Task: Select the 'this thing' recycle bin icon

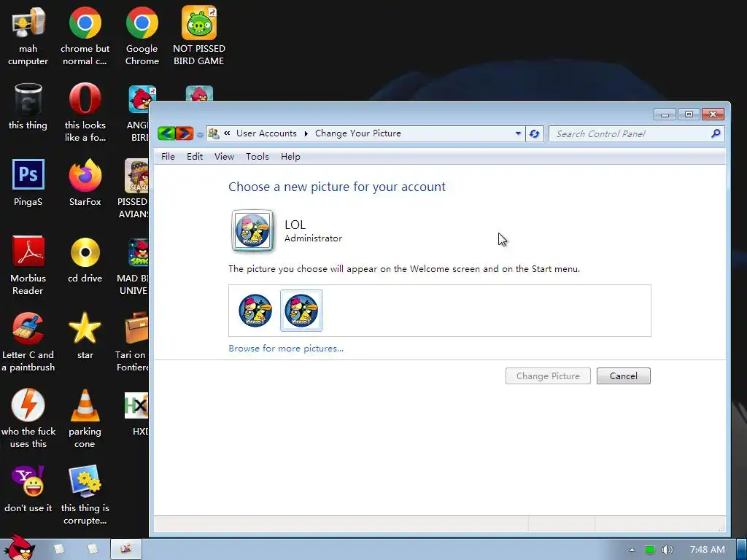Action: [x=28, y=107]
